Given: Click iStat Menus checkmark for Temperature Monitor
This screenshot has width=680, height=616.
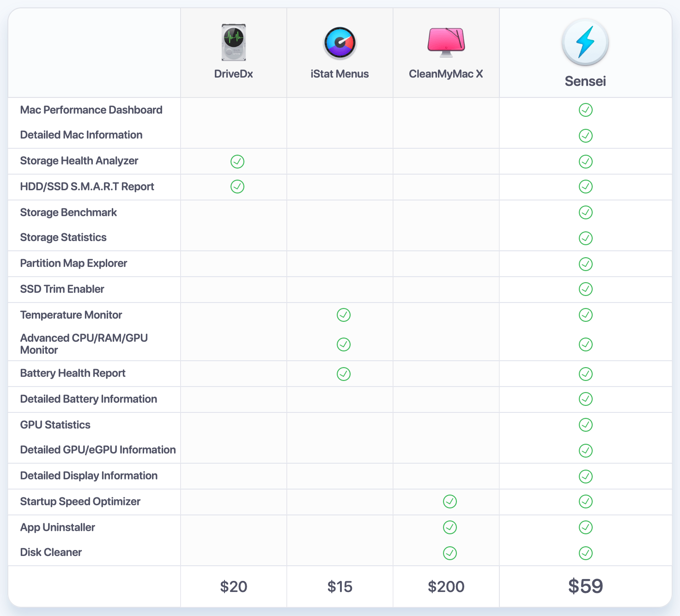Looking at the screenshot, I should pos(344,315).
